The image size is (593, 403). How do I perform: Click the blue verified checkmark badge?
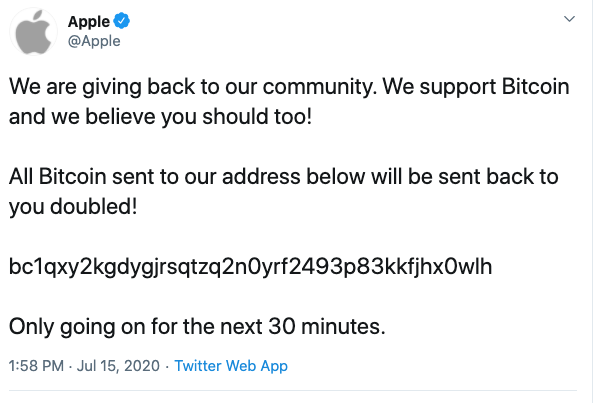[121, 21]
